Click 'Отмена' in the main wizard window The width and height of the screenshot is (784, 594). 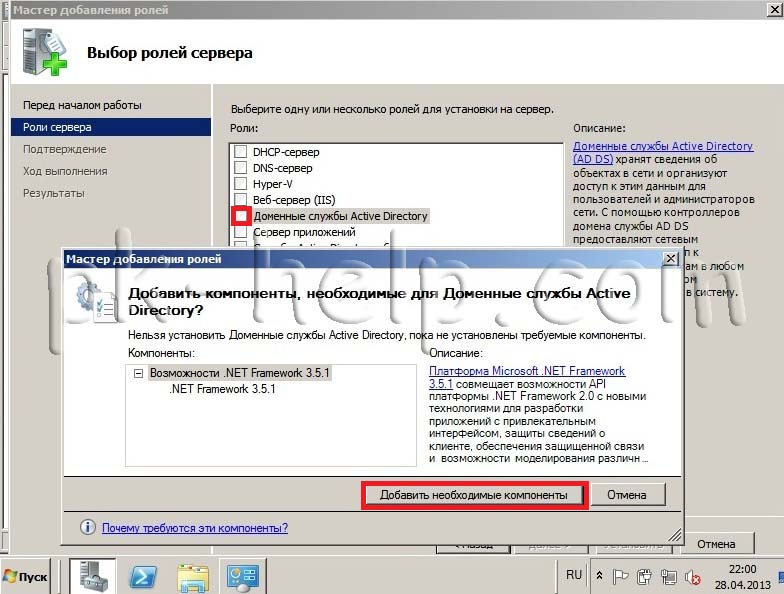coord(716,544)
